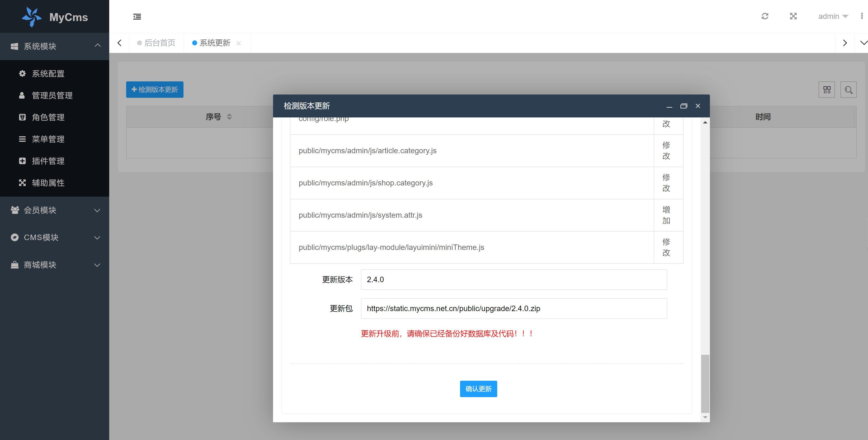Open the vertical three-dot options menu
This screenshot has height=440, width=868.
pyautogui.click(x=862, y=16)
